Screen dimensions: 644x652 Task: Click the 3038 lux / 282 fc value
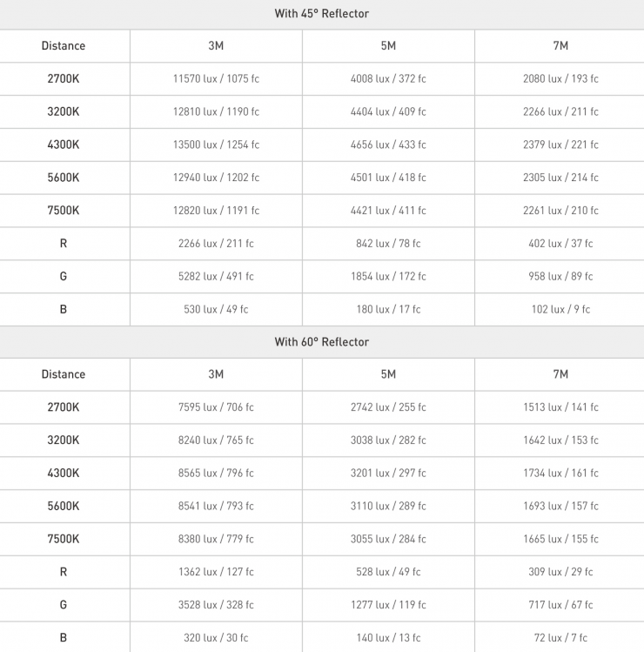tap(388, 440)
